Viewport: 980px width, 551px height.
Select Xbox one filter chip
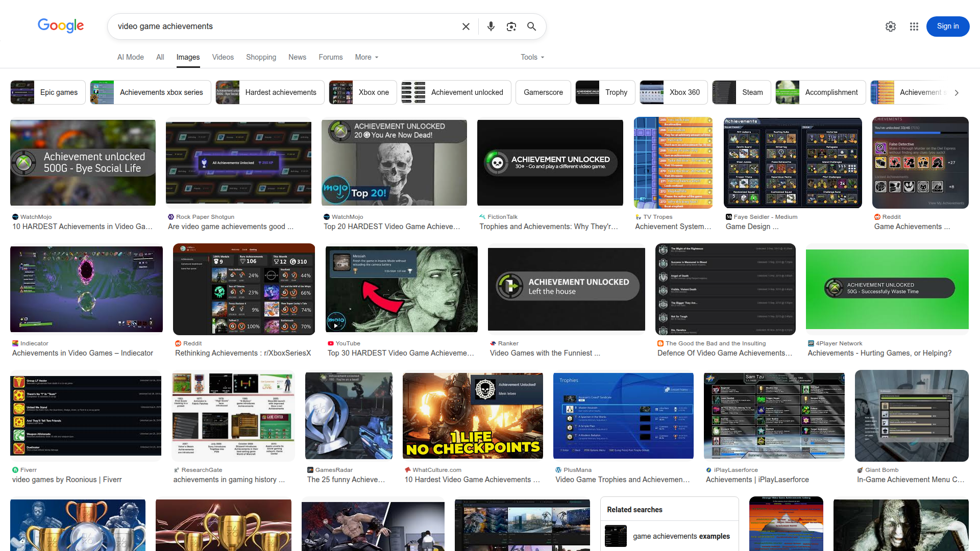tap(363, 92)
